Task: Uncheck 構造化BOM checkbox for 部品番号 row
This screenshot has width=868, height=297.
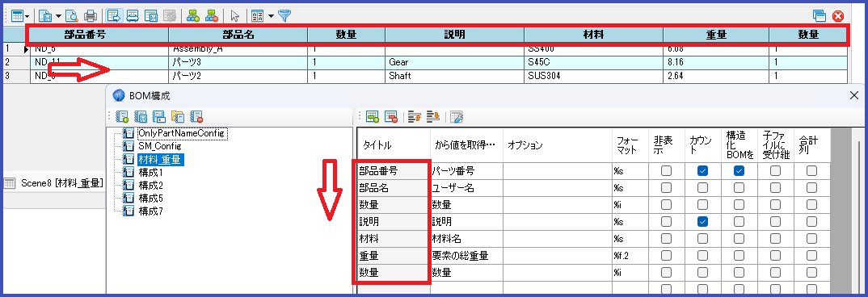Action: (739, 171)
